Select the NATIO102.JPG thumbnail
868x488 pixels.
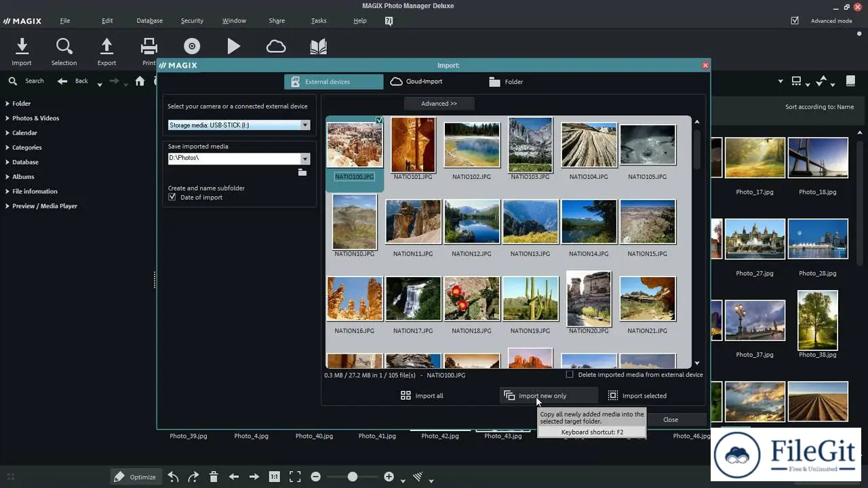[471, 145]
